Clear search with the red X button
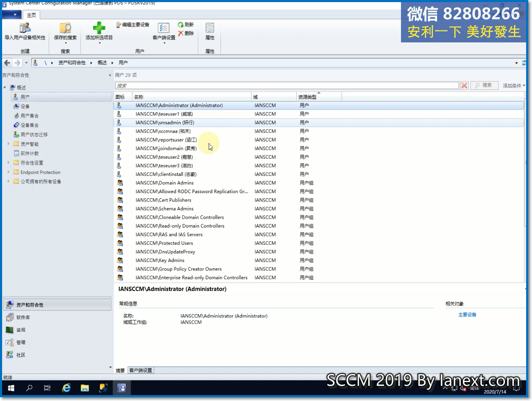This screenshot has height=401, width=532. pos(464,86)
